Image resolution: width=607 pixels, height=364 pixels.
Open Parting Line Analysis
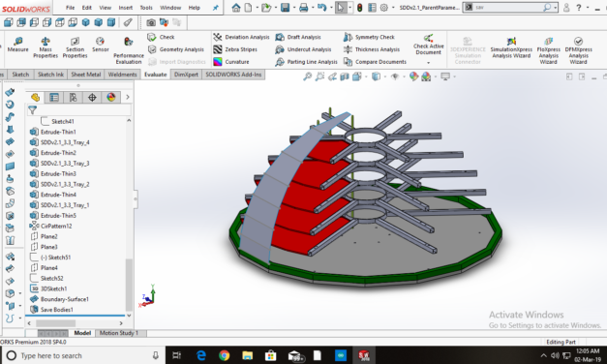(306, 62)
